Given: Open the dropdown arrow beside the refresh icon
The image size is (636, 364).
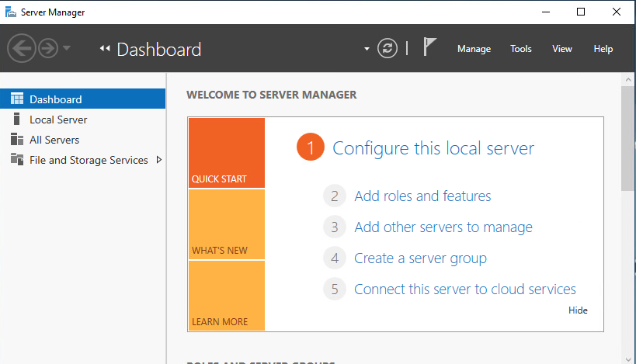Looking at the screenshot, I should point(367,49).
